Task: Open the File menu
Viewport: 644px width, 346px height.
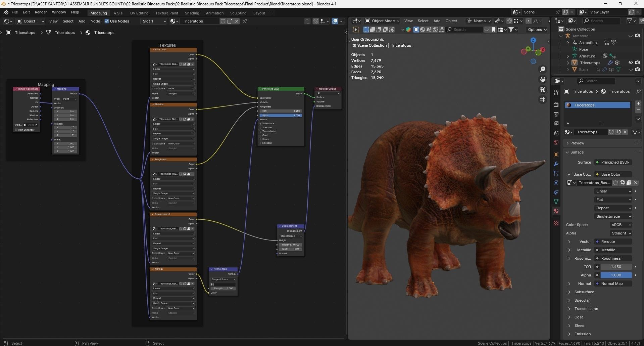Action: [15, 12]
